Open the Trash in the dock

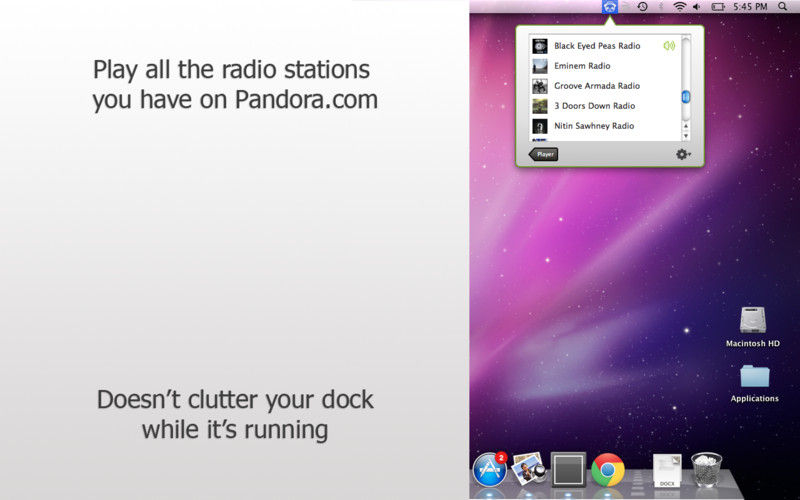(706, 468)
